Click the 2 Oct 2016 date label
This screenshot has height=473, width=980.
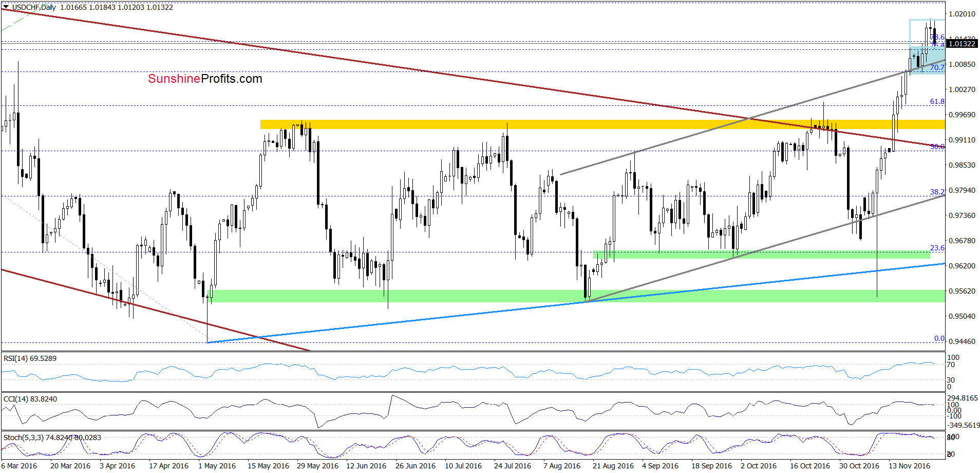759,466
